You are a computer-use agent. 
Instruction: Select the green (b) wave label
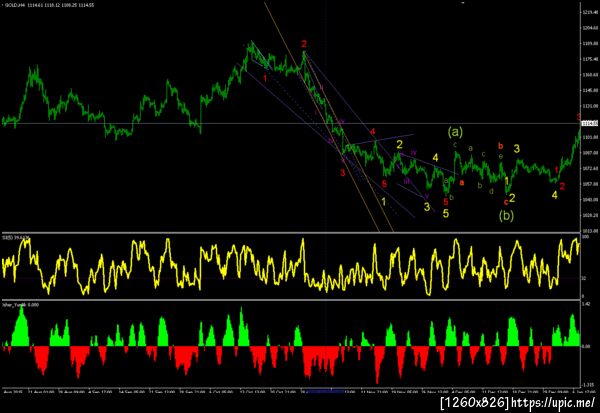click(x=506, y=215)
